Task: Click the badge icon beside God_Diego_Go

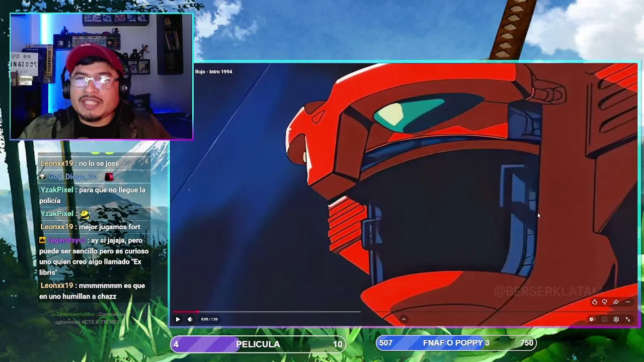Action: pos(42,176)
